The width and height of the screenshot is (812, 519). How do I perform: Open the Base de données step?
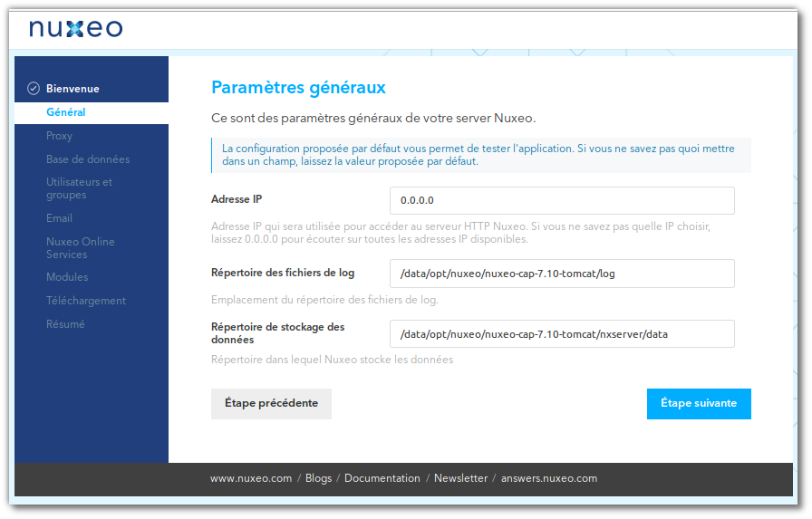point(88,159)
